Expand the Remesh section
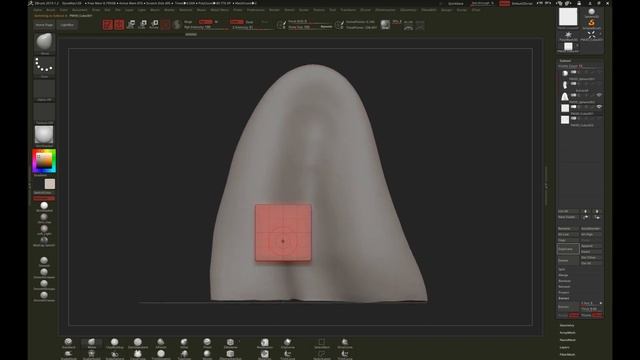The height and width of the screenshot is (360, 640). [564, 287]
